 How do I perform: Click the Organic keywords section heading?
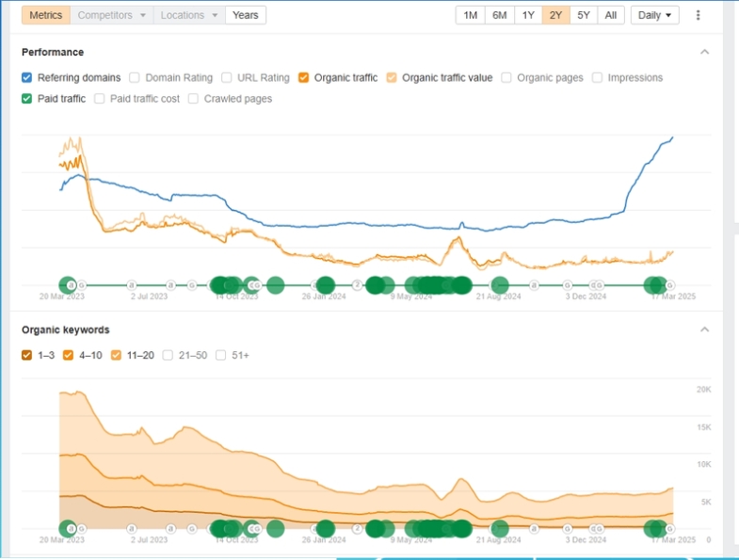66,329
